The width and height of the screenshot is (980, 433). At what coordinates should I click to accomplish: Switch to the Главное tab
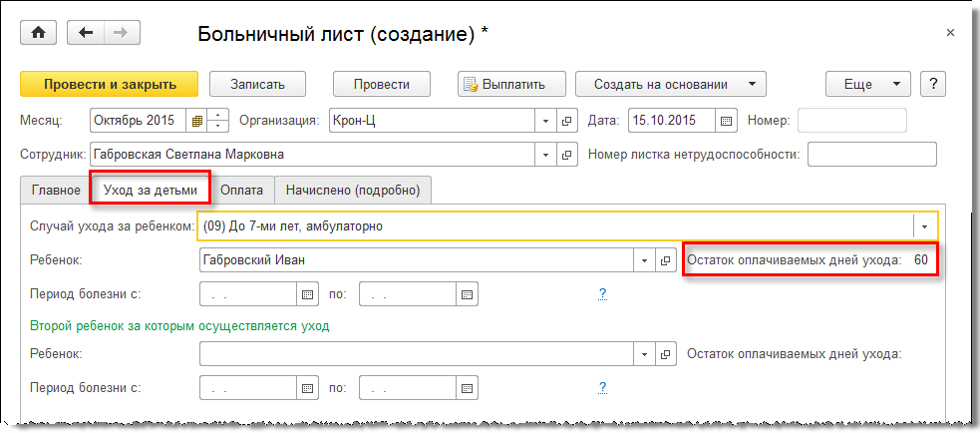point(56,189)
